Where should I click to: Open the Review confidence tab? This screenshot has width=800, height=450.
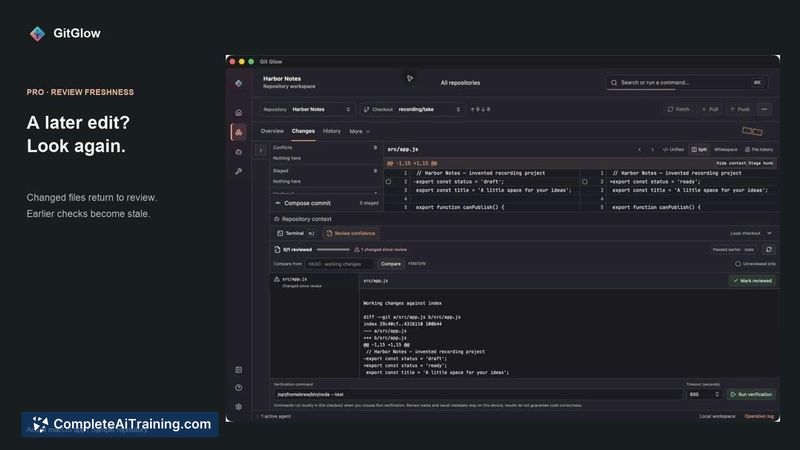click(351, 233)
